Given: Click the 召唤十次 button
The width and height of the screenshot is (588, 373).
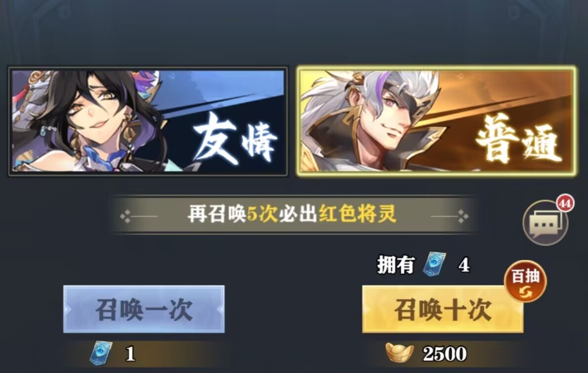Looking at the screenshot, I should coord(443,309).
